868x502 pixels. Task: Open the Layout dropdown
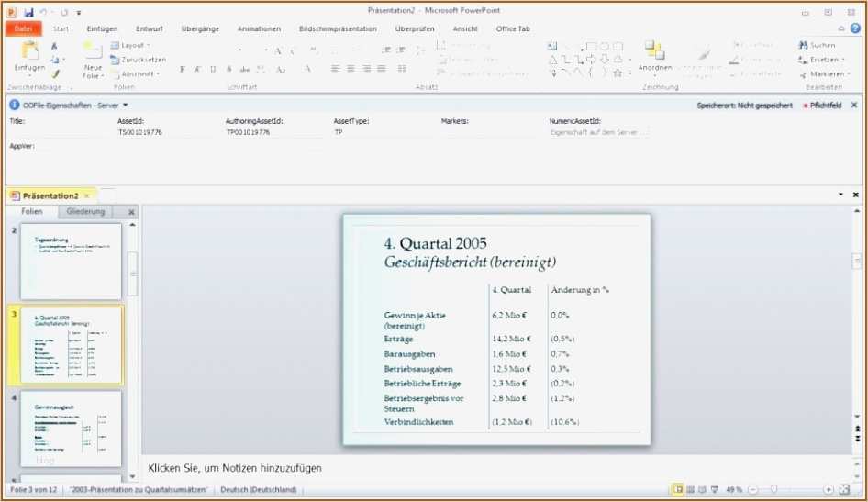pyautogui.click(x=131, y=45)
